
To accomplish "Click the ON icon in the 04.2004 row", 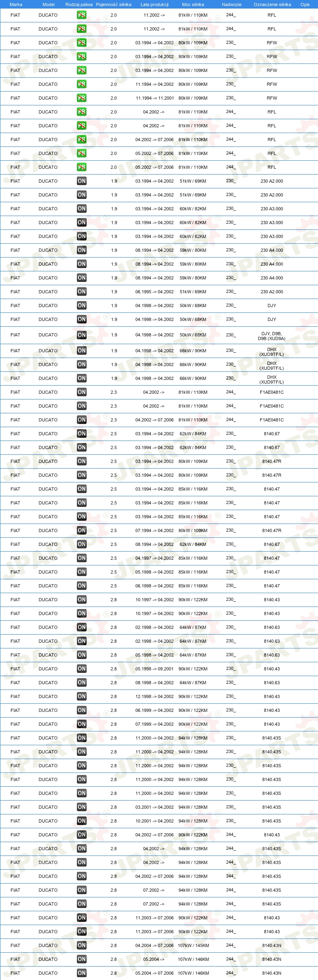I will pos(82,945).
